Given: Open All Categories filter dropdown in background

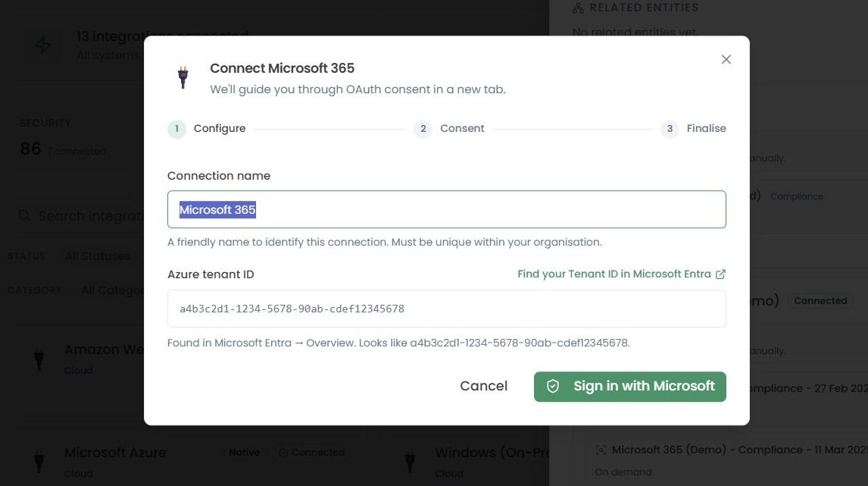Looking at the screenshot, I should 112,290.
